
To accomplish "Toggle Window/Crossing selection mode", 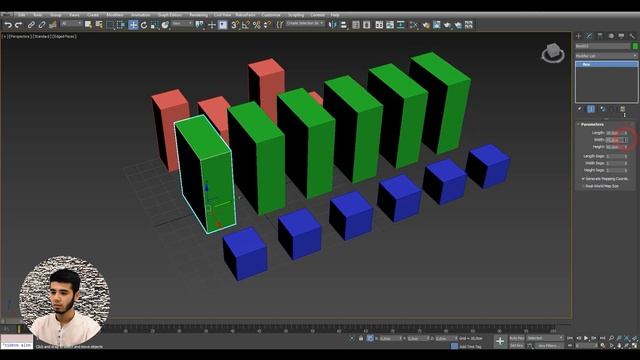I will point(121,25).
